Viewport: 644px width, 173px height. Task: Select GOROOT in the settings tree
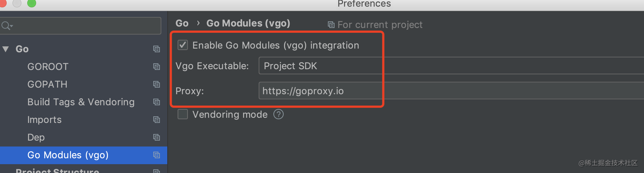(48, 67)
